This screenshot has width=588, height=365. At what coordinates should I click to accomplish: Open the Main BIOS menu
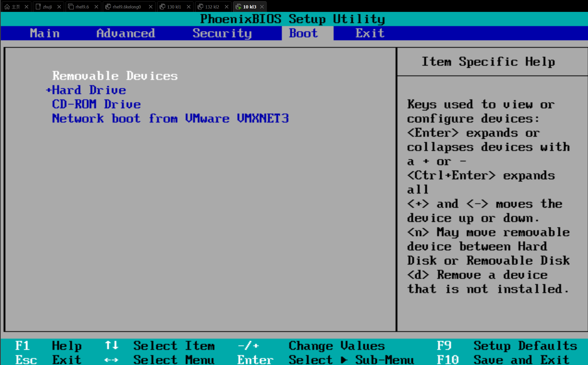click(45, 33)
